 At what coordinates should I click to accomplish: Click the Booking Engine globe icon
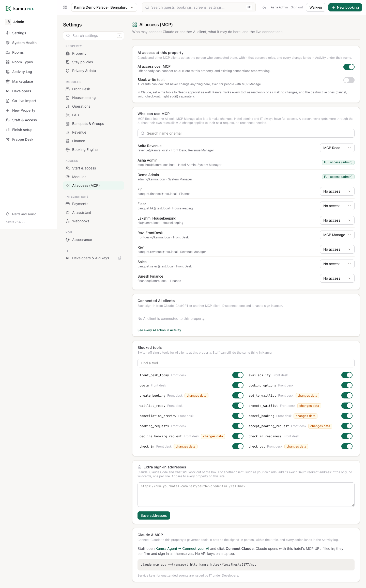coord(68,150)
